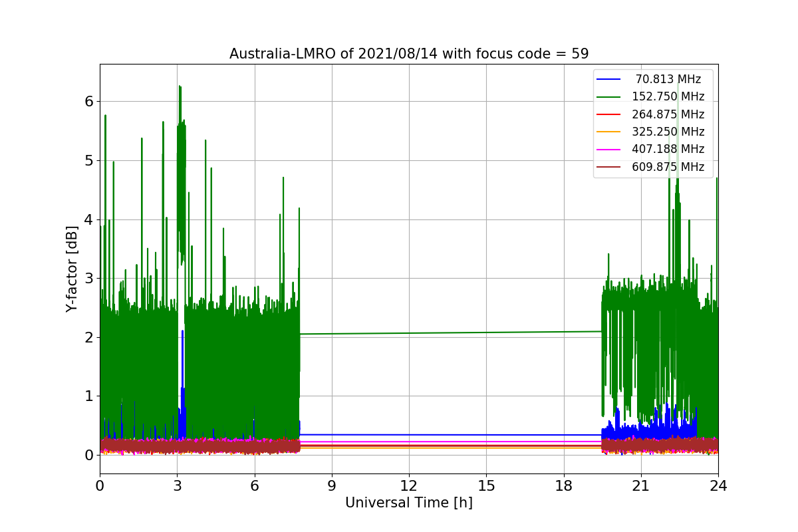Click the plot title with focus code 59
The width and height of the screenshot is (798, 532).
pyautogui.click(x=409, y=54)
